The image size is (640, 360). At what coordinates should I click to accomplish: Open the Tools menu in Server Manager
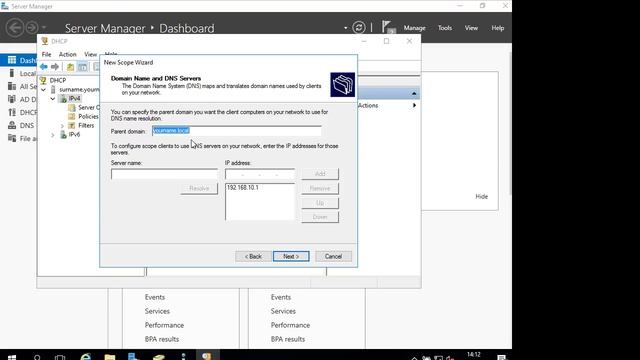[444, 28]
